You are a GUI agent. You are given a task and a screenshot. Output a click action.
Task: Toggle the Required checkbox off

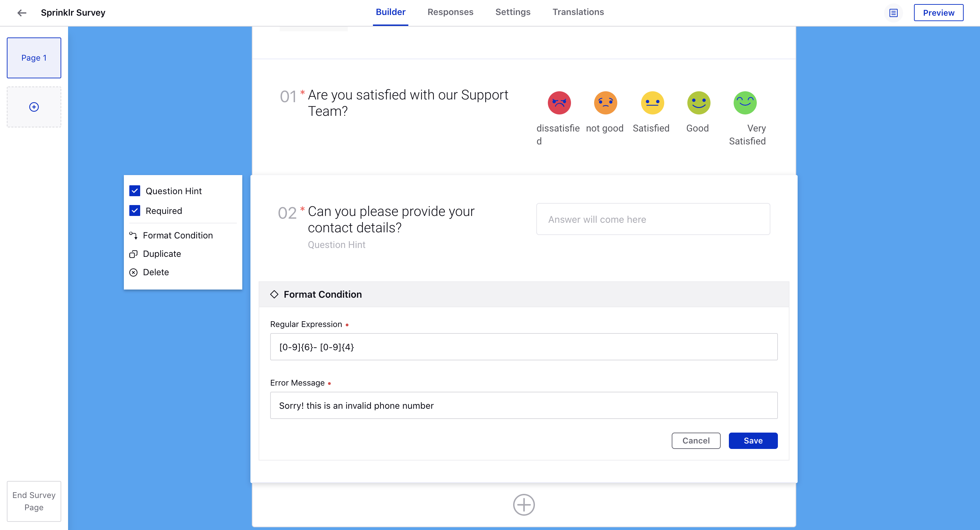click(134, 211)
